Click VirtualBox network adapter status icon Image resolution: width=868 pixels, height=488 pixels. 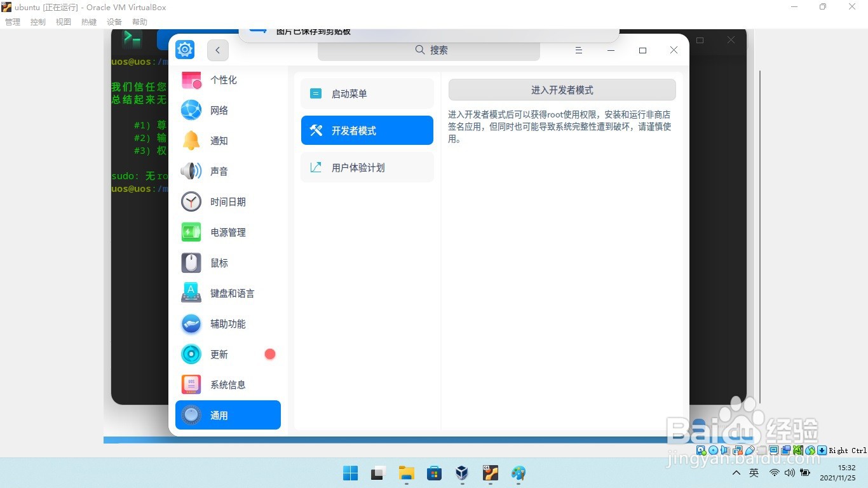737,451
